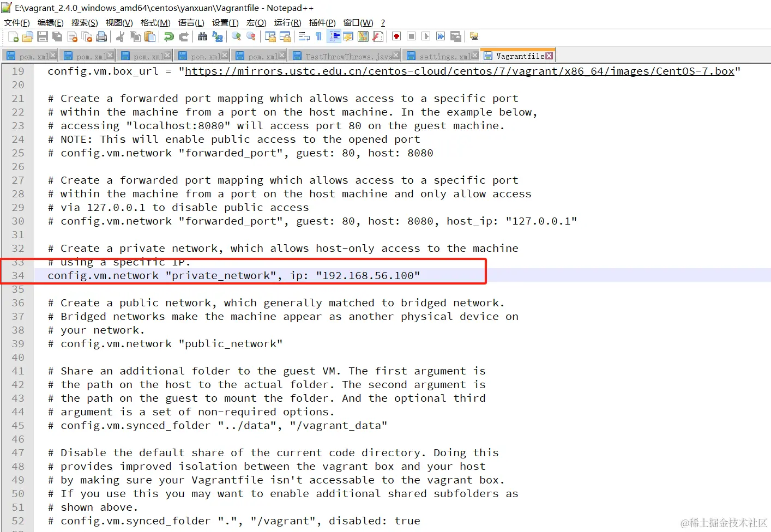Open the Replace dialog icon
The height and width of the screenshot is (532, 771).
pyautogui.click(x=218, y=37)
